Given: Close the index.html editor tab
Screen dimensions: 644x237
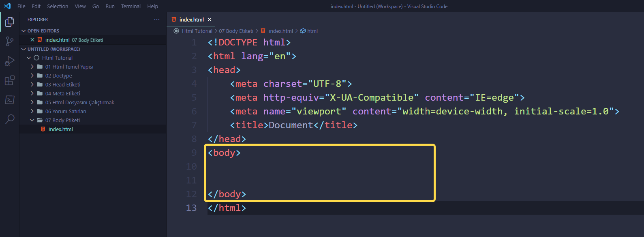Looking at the screenshot, I should 210,19.
